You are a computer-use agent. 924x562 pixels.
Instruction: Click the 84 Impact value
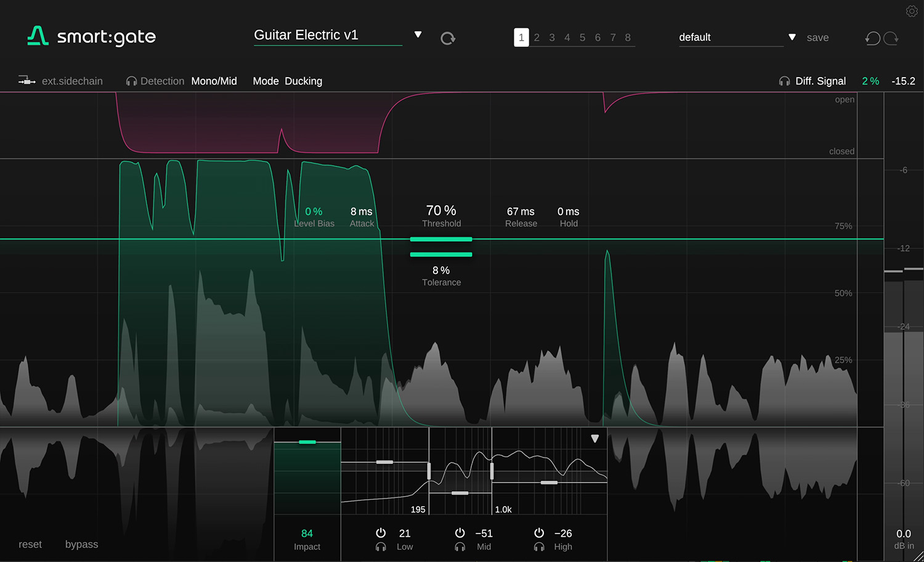pos(307,533)
